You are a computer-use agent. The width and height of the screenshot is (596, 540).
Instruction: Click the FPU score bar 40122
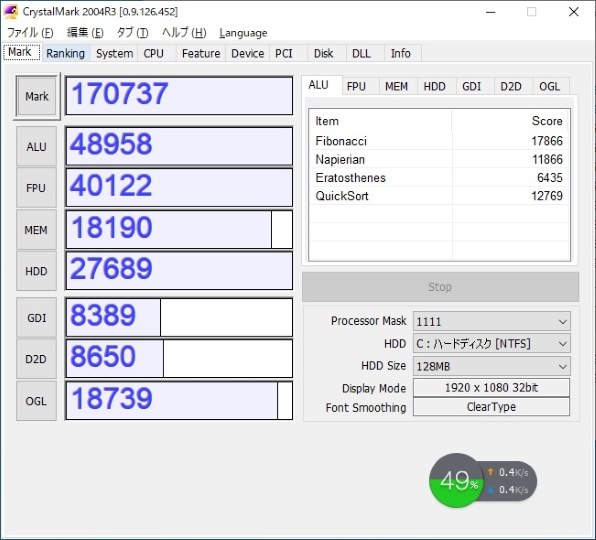point(179,188)
